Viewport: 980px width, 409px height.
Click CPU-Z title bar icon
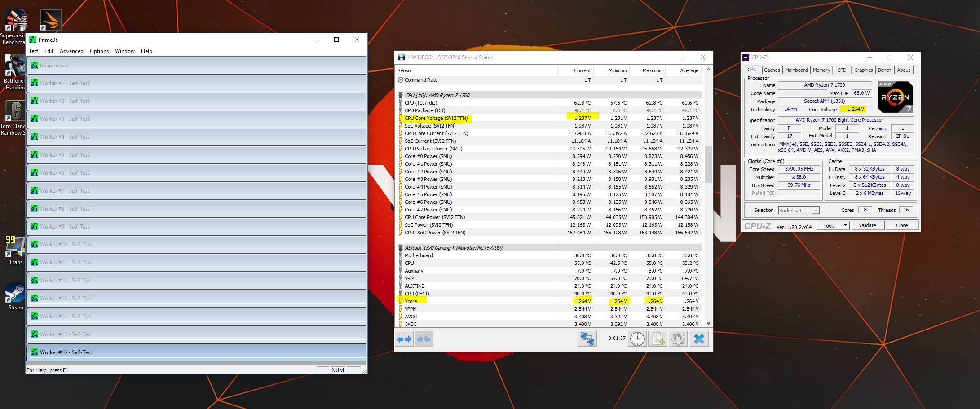(746, 57)
